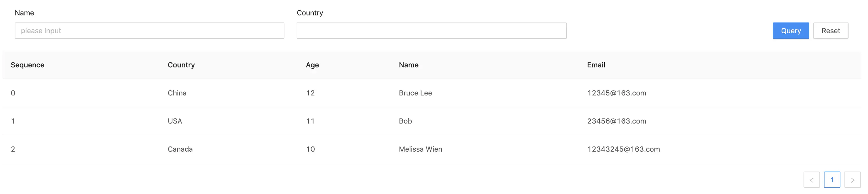Click the China country cell
This screenshot has width=868, height=194.
177,93
